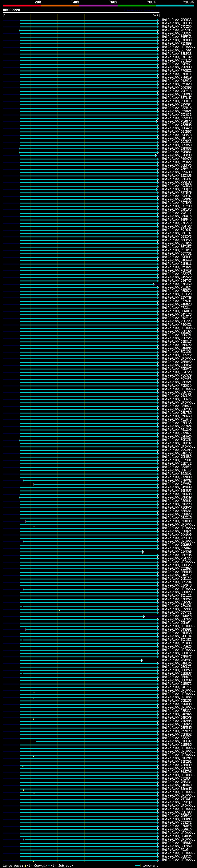Open hit UniRef100_B7FL30
Screen dimensions: 197x868
[177, 23]
